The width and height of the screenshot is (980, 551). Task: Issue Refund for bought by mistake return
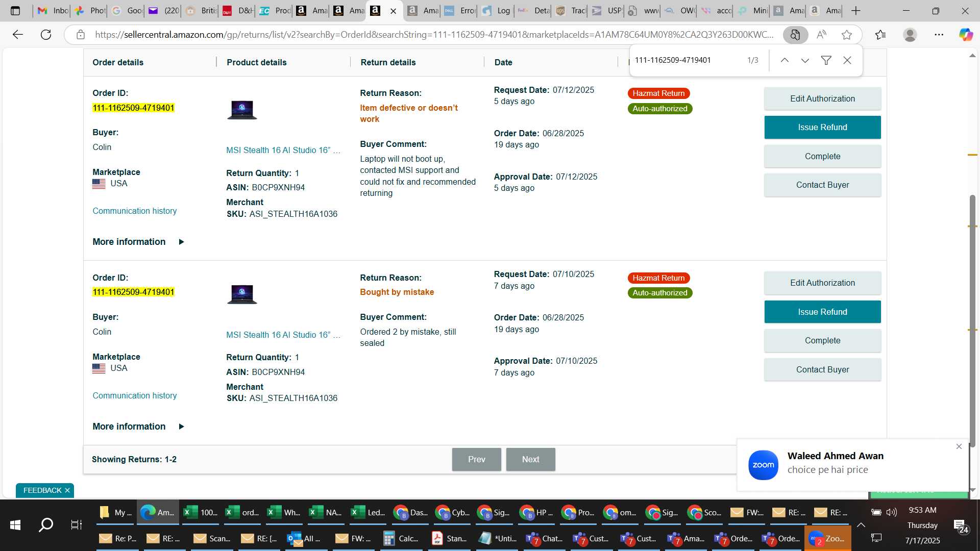coord(822,312)
